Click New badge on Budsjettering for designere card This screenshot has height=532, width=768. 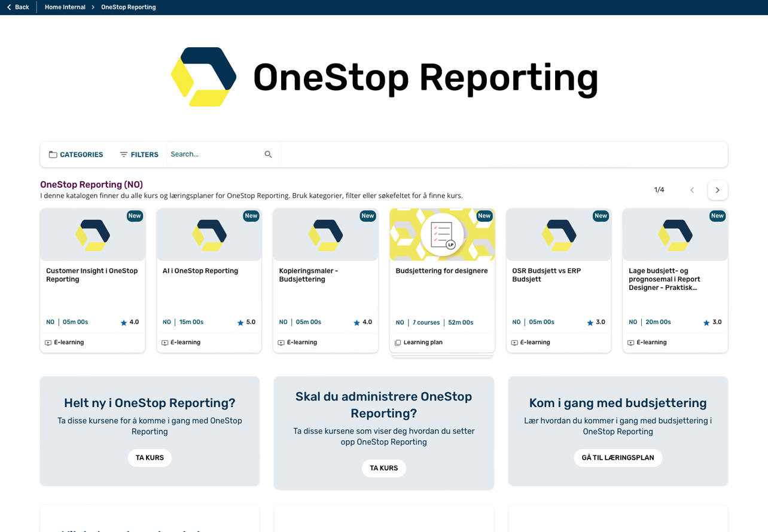pyautogui.click(x=484, y=216)
